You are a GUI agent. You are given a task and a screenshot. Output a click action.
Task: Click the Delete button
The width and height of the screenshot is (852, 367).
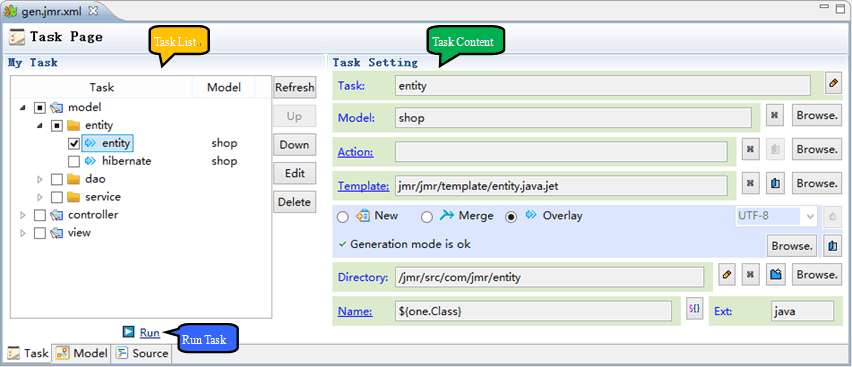(x=295, y=202)
